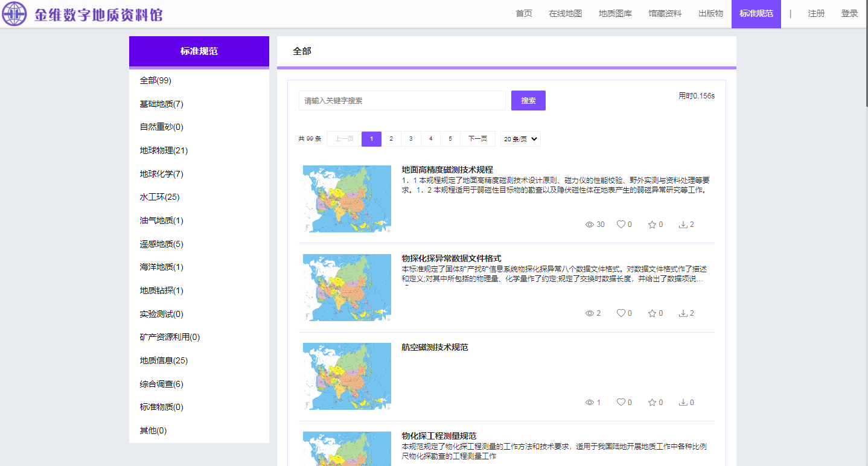Filter by 实验测试(0) category
868x466 pixels.
point(161,314)
